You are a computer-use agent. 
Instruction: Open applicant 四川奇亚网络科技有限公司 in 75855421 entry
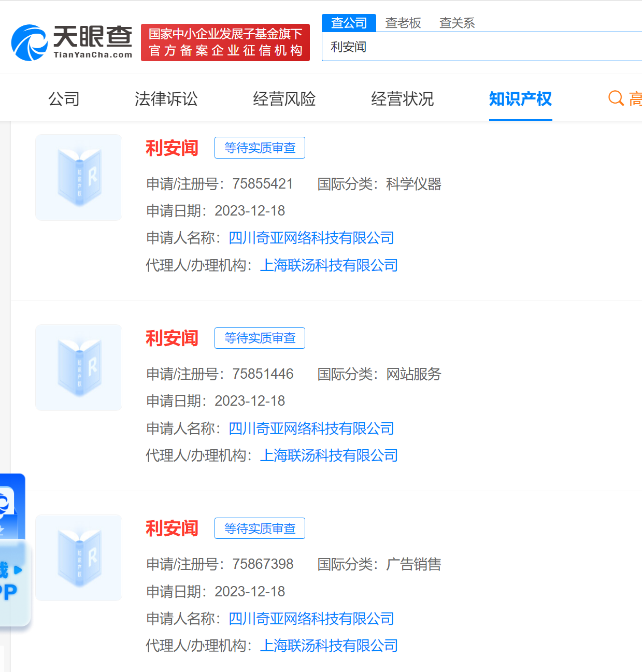pyautogui.click(x=311, y=238)
